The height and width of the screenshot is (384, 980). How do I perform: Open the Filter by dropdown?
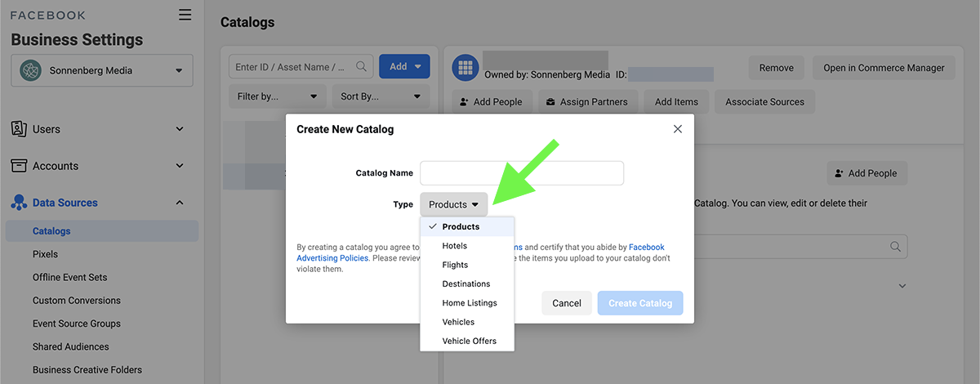[277, 96]
